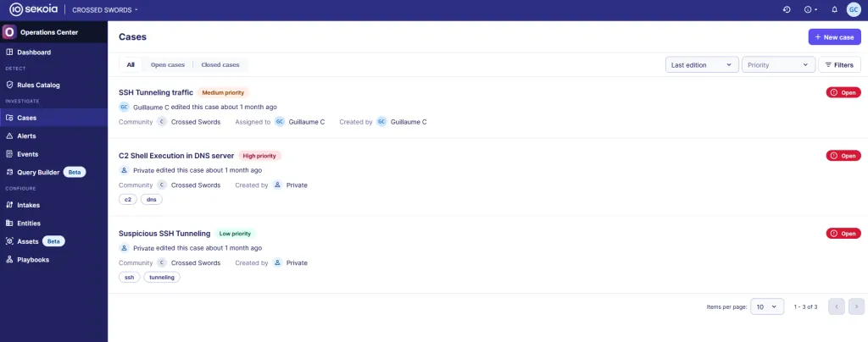This screenshot has height=342, width=868.
Task: Open the CROSSED SWORDS community dropdown
Action: [105, 10]
